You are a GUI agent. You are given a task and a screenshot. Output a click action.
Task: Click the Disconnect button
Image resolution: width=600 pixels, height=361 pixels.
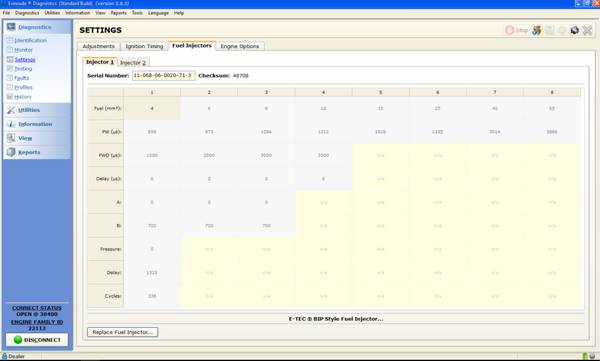pyautogui.click(x=37, y=340)
